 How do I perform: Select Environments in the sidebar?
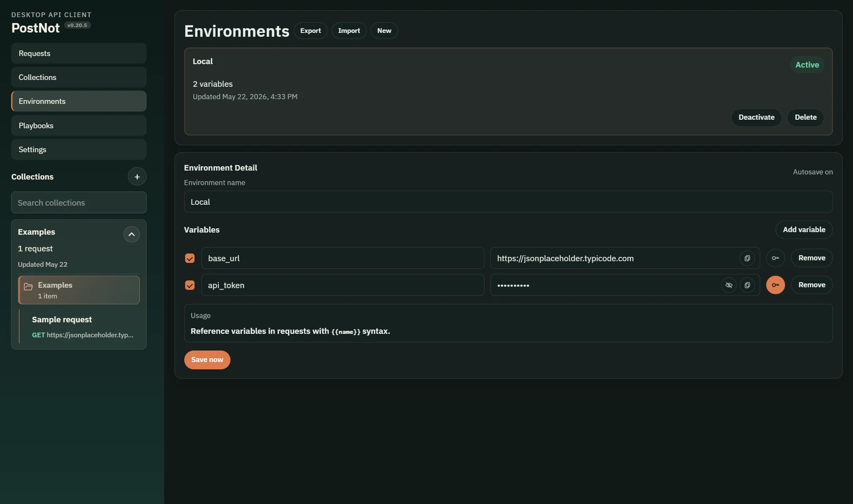pos(79,101)
